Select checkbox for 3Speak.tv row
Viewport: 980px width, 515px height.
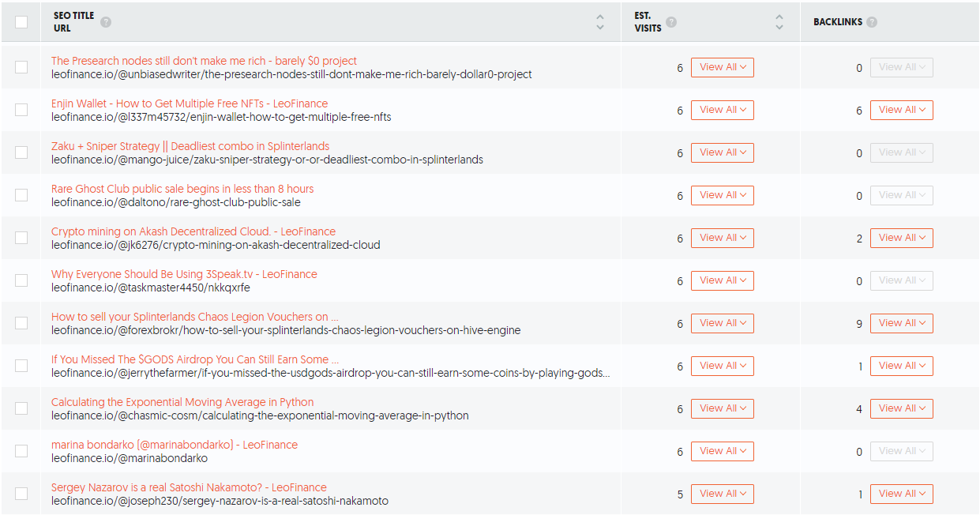click(x=21, y=280)
